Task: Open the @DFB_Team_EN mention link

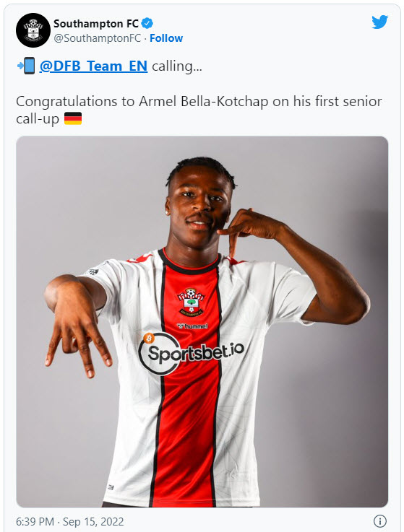Action: (93, 66)
